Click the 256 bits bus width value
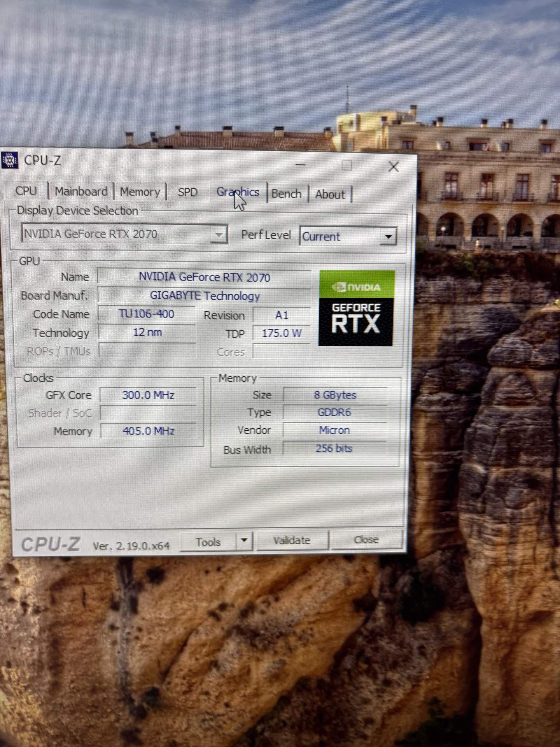This screenshot has height=747, width=560. [x=334, y=448]
